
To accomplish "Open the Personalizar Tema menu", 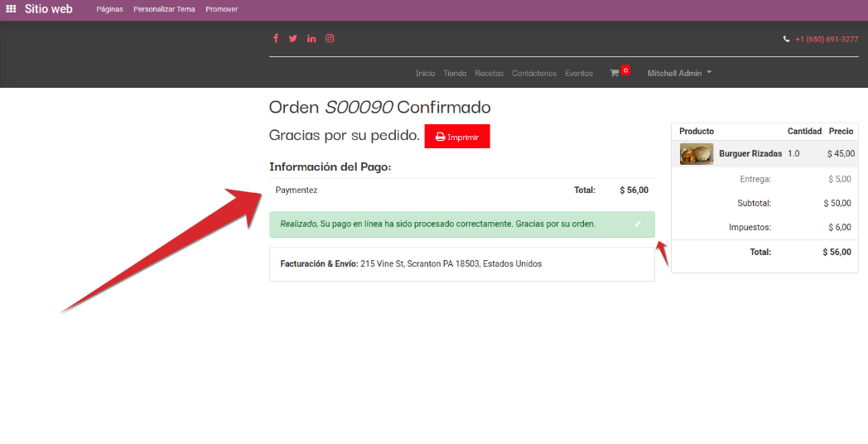I will [164, 9].
